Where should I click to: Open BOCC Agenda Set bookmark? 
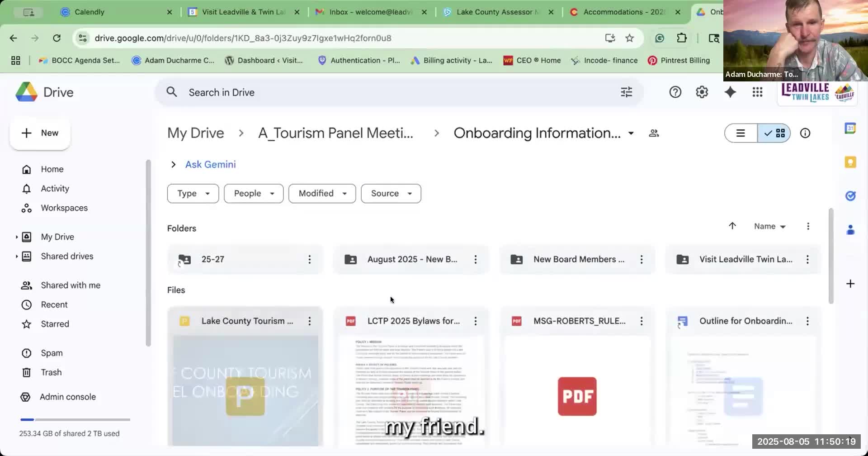(80, 61)
